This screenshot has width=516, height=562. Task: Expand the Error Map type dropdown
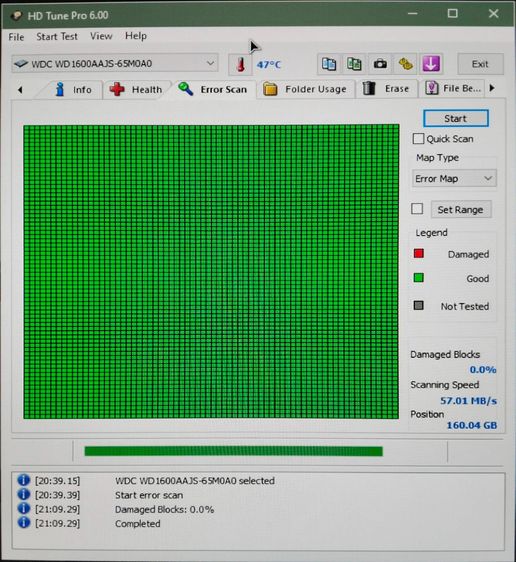(454, 178)
